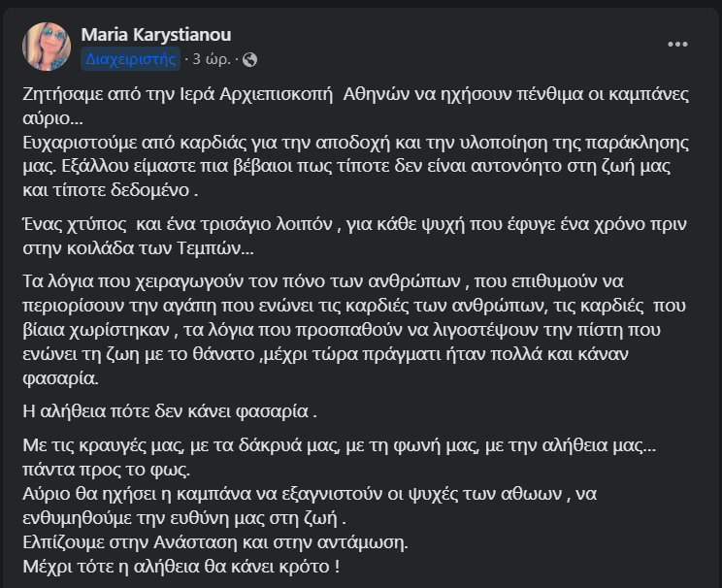Open Maria Karystianou's profile picture

point(47,47)
